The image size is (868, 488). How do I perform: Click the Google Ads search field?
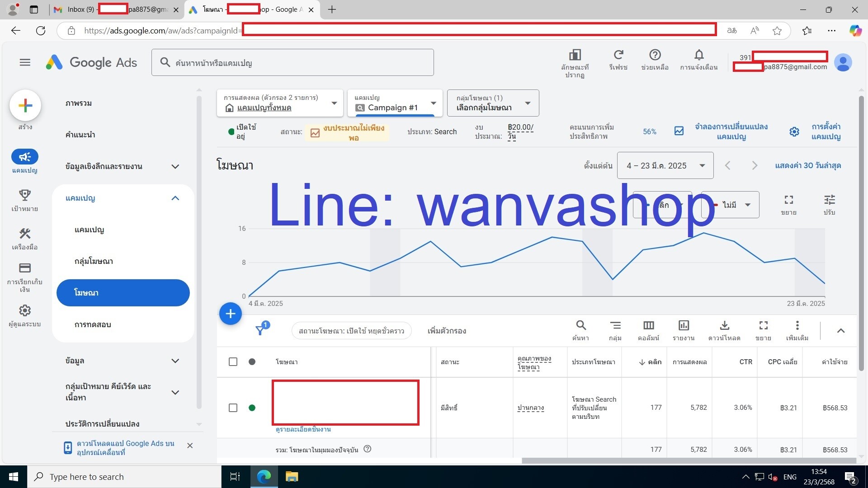[292, 62]
